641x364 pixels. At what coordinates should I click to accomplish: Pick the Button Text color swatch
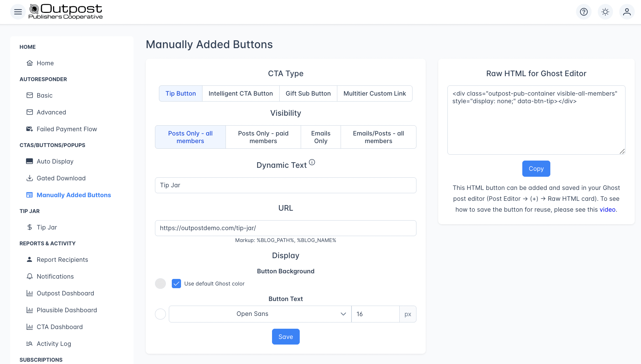pos(161,314)
